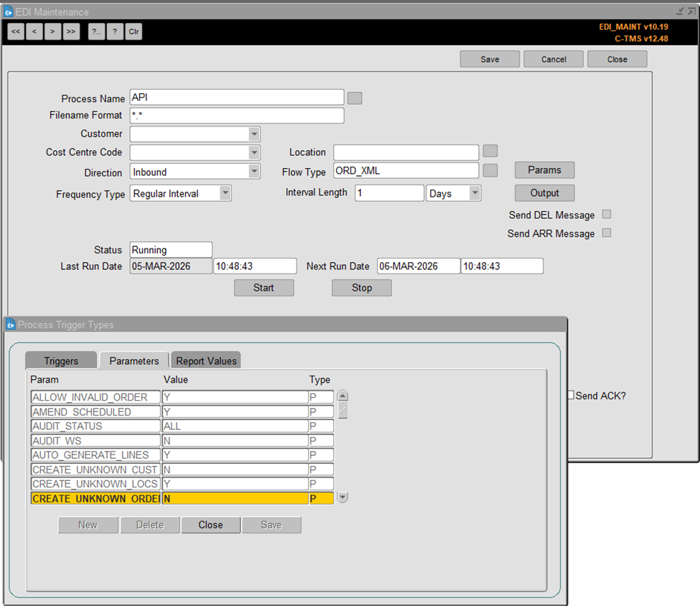The image size is (700, 606).
Task: Open the Direction dropdown showing Inbound
Action: [x=255, y=172]
